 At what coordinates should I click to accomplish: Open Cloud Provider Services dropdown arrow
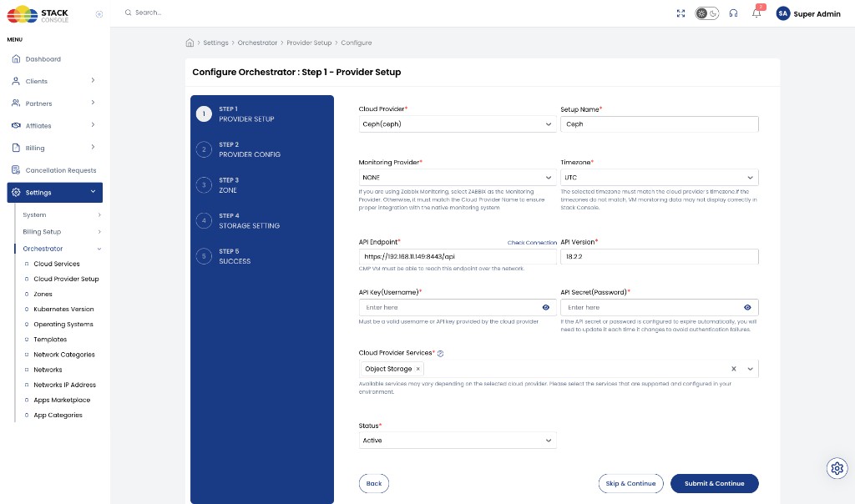751,369
